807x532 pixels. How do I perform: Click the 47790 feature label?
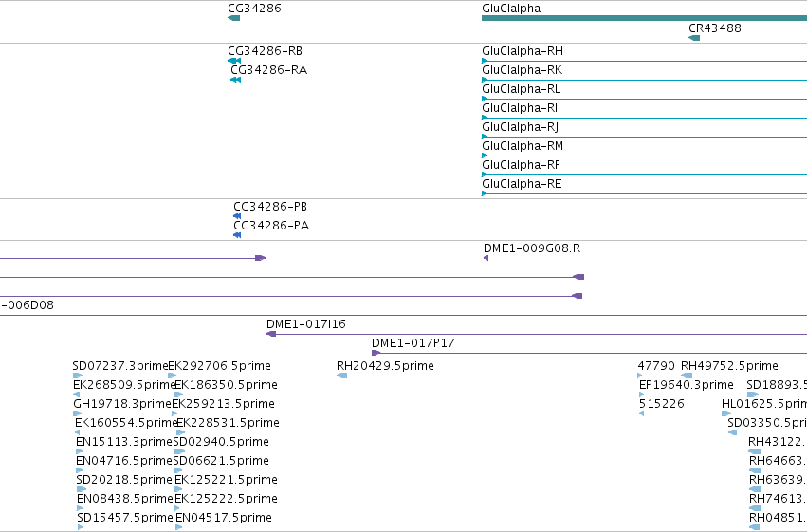(x=656, y=366)
